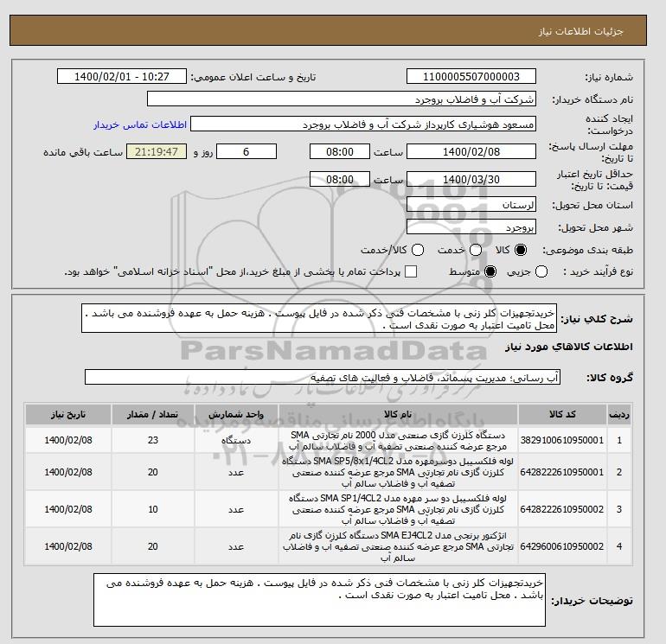Click the price validity time 08:00 field
Image resolution: width=666 pixels, height=644 pixels.
340,179
